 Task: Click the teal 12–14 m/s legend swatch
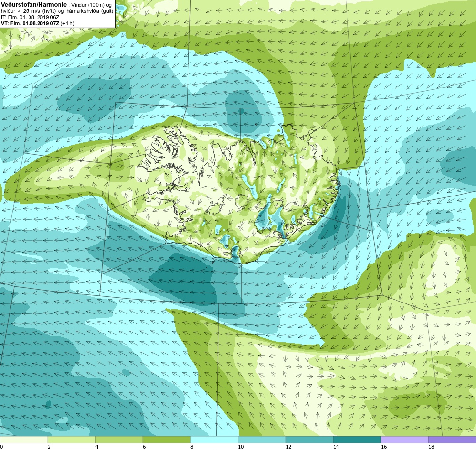(309, 440)
